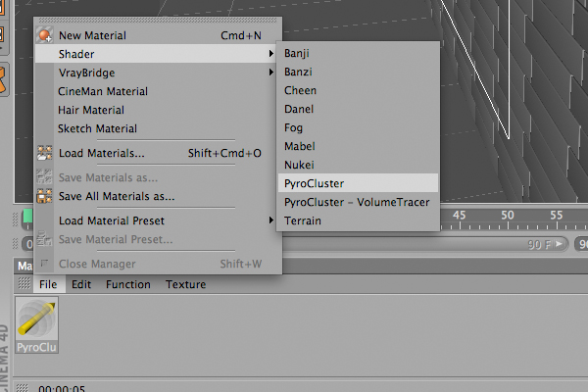The image size is (588, 392).
Task: Click the Material Manager grip handle icon
Action: [24, 283]
